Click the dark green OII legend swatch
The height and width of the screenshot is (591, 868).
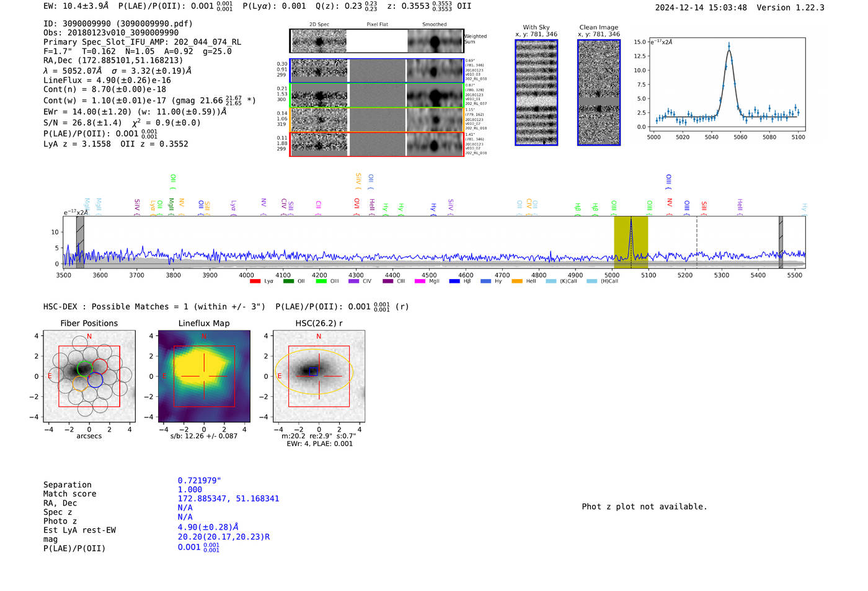point(288,281)
